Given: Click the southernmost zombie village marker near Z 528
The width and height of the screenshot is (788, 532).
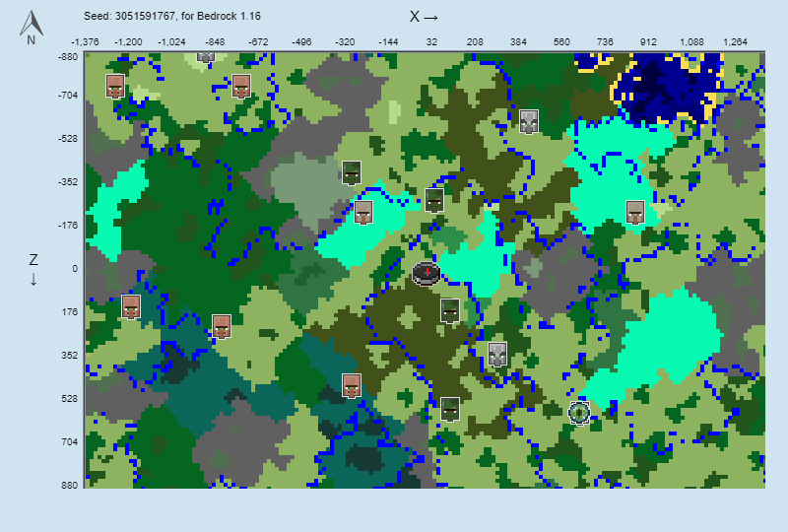Looking at the screenshot, I should click(x=450, y=409).
